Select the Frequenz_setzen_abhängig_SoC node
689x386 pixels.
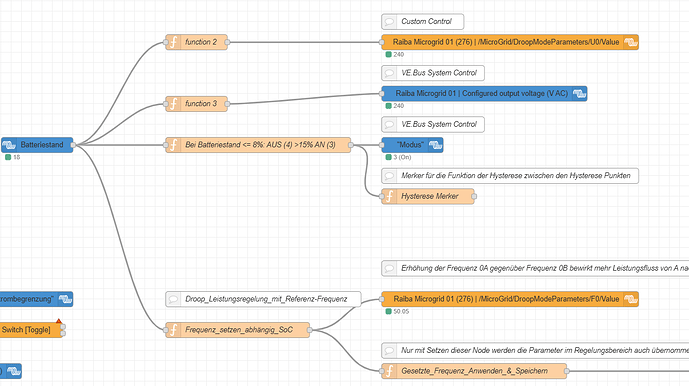[x=238, y=330]
